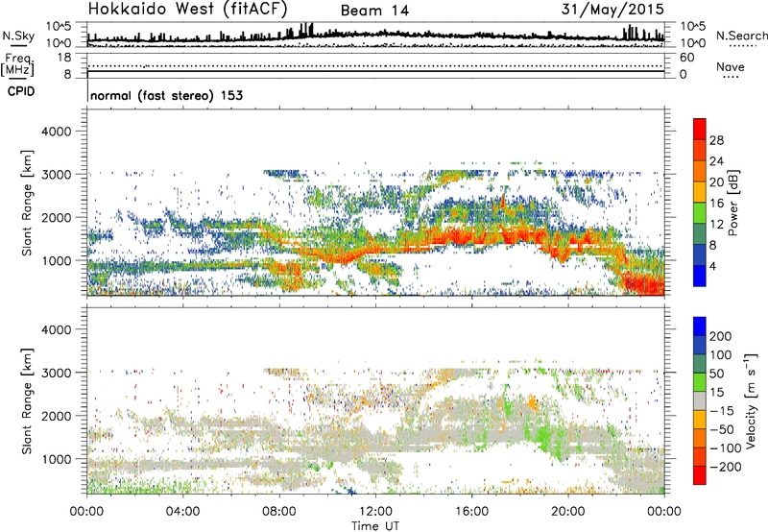Click the '04:00' time tick label
This screenshot has width=768, height=532.
tap(182, 512)
